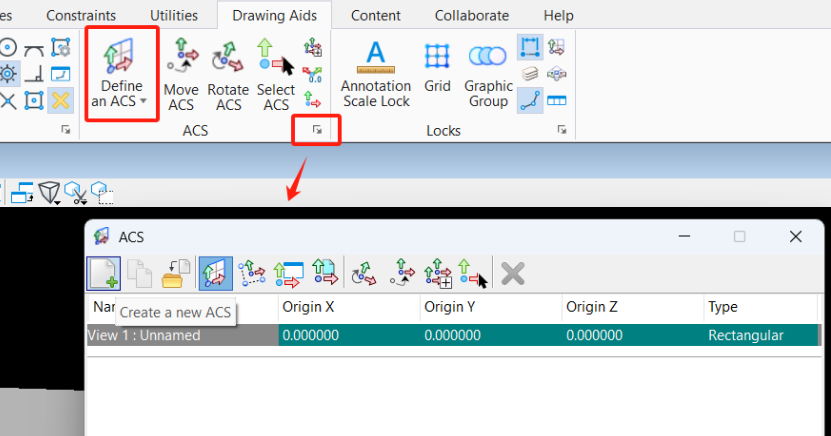Select the Rotate ACS ribbon tool

coord(228,75)
